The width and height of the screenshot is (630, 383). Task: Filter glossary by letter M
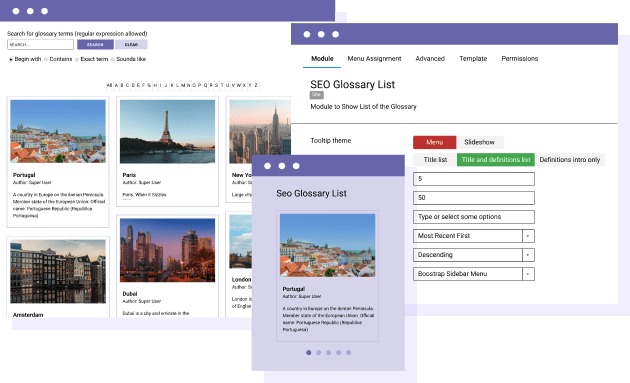point(183,85)
